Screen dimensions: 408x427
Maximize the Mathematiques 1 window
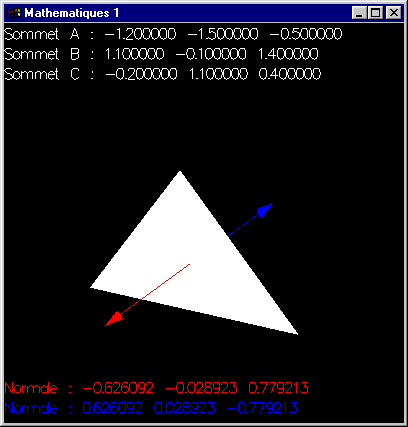coord(375,13)
